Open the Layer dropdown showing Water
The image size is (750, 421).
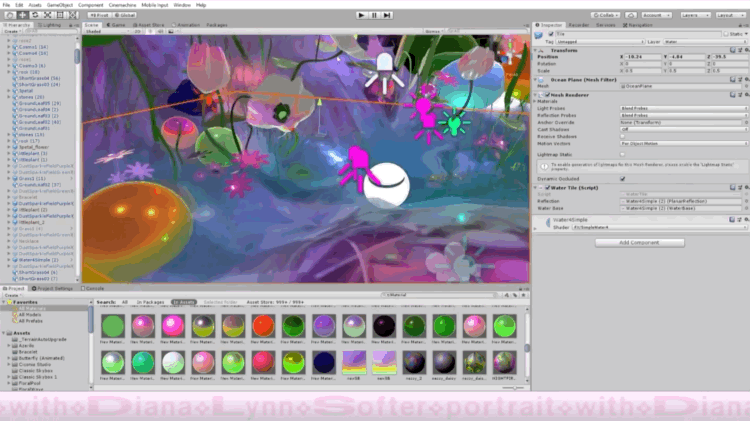(x=705, y=42)
